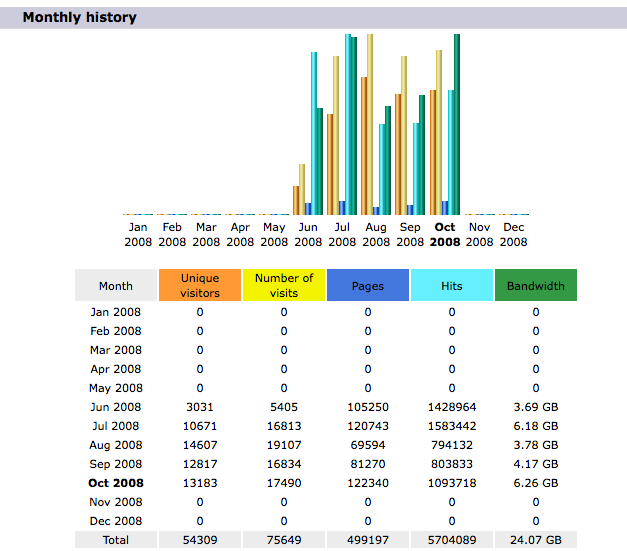Click hits value 794132
This screenshot has height=551, width=627.
[452, 445]
